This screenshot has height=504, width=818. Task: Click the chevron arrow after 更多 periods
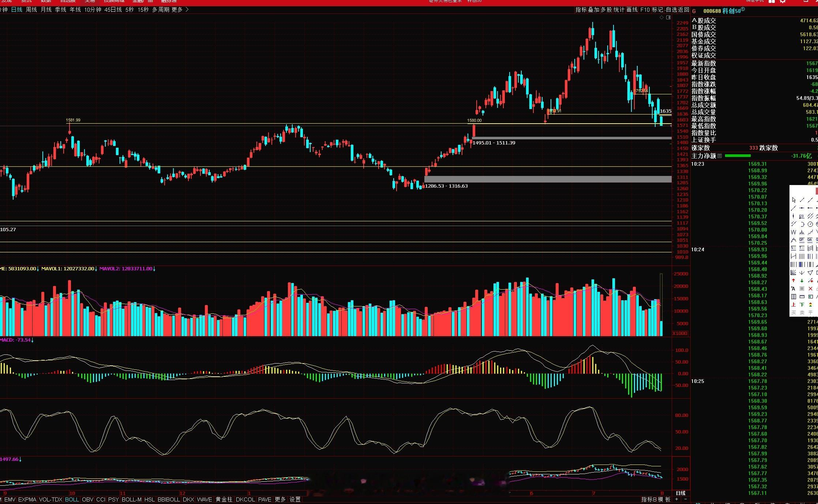(187, 10)
